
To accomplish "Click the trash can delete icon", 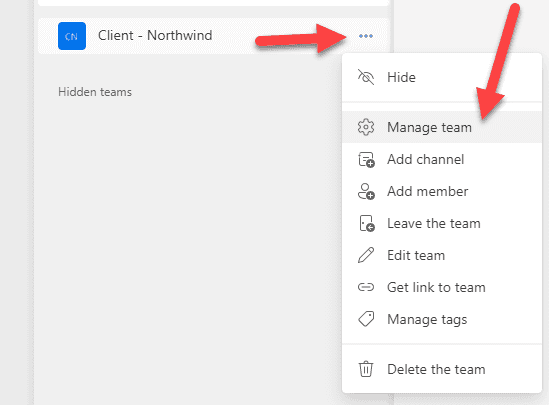I will (366, 369).
